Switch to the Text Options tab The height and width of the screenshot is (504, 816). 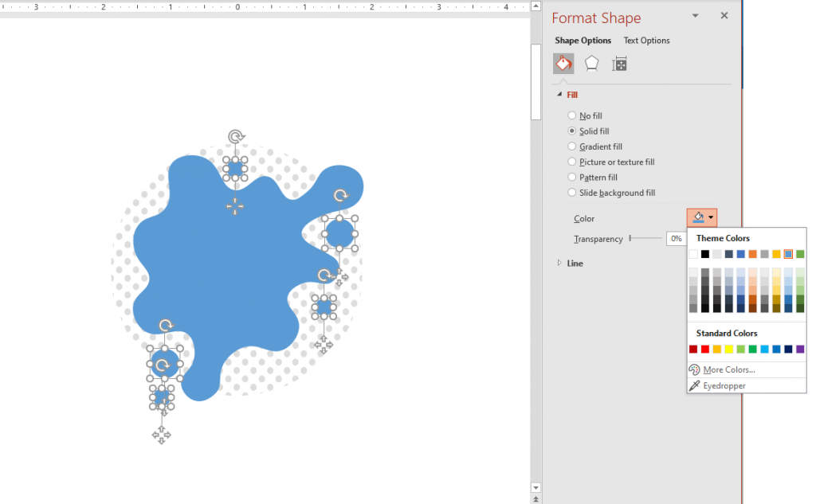coord(645,40)
